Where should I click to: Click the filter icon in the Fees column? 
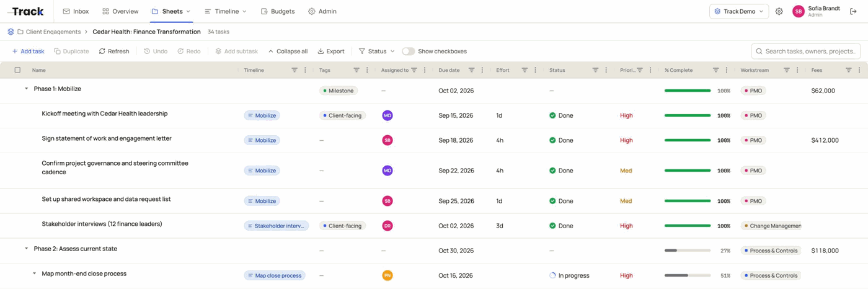pyautogui.click(x=849, y=70)
